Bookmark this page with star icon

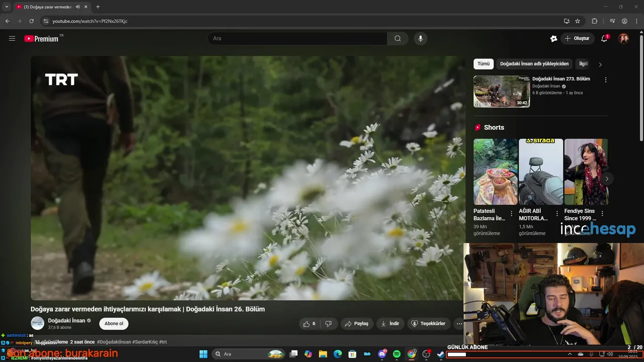click(x=578, y=21)
